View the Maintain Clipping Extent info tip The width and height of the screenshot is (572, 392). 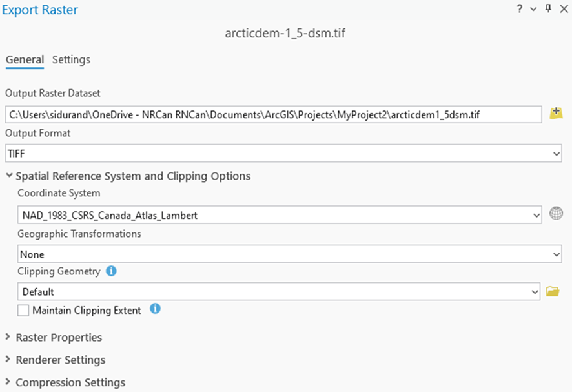tap(154, 310)
